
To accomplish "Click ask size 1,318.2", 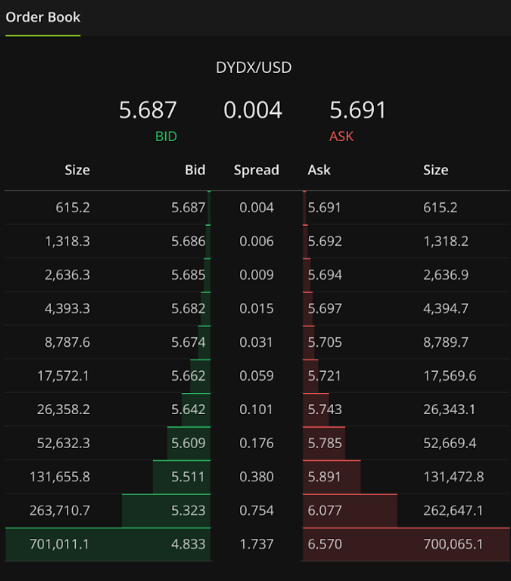I will point(446,241).
